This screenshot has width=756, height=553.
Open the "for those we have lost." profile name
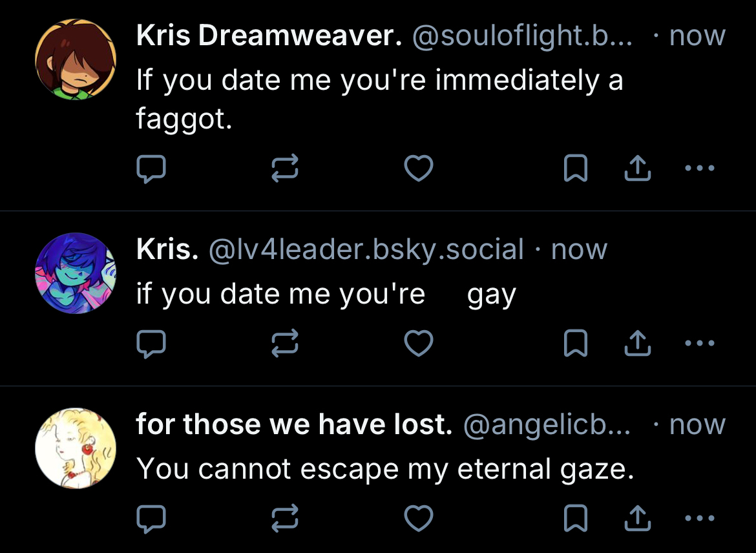coord(294,424)
